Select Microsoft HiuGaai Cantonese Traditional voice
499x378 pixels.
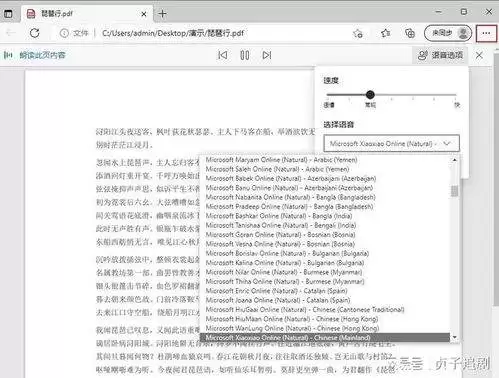[305, 310]
